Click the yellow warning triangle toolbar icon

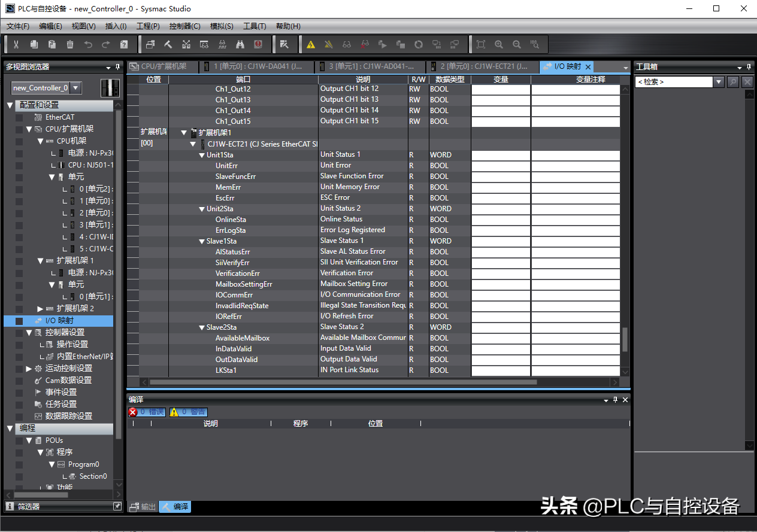tap(311, 44)
